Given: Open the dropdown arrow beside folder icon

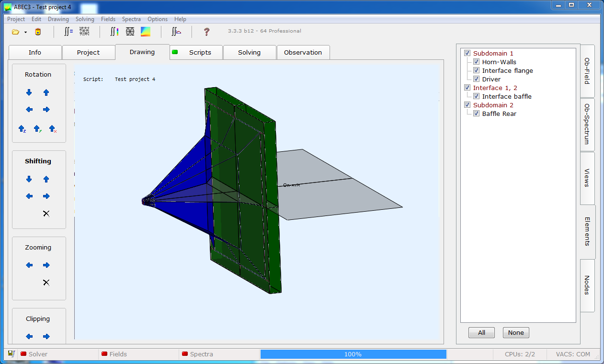Looking at the screenshot, I should coord(25,32).
